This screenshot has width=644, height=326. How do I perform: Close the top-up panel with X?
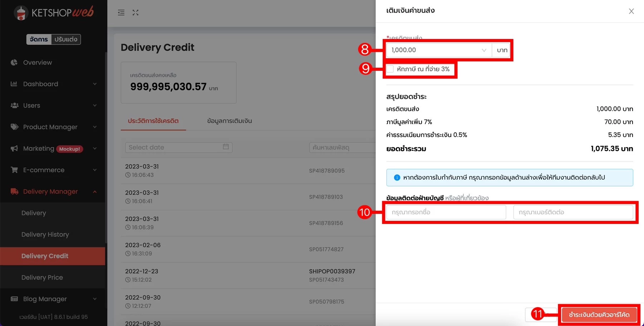[x=631, y=11]
